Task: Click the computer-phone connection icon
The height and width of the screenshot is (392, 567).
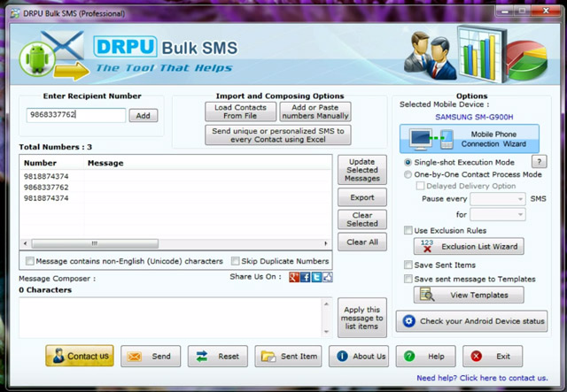Action: (x=431, y=139)
